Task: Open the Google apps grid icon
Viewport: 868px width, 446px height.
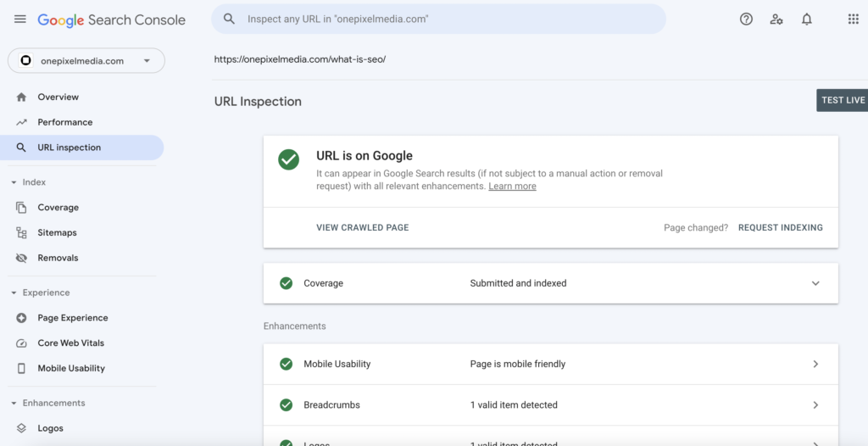Action: click(853, 20)
